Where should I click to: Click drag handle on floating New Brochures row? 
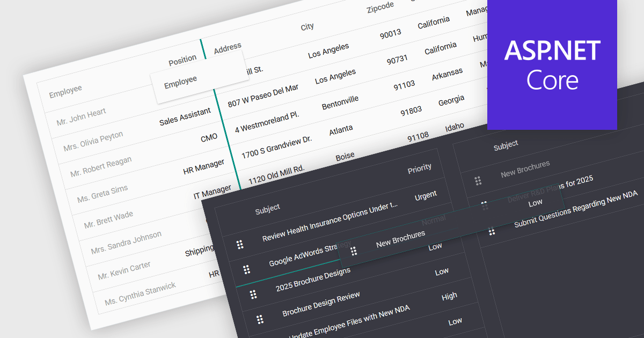(x=354, y=251)
